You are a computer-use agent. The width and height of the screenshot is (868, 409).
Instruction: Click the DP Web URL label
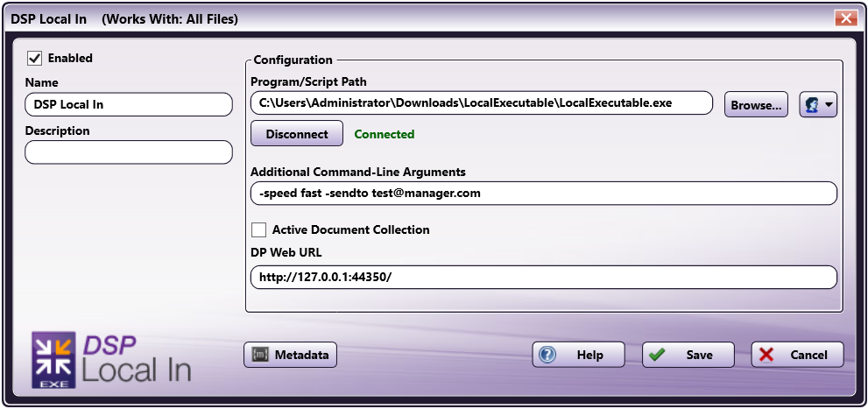[286, 252]
